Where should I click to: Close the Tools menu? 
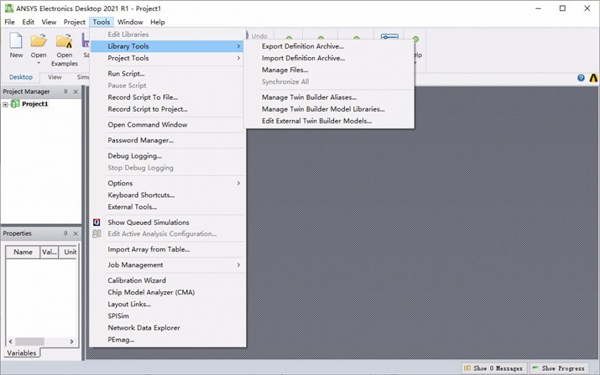[x=101, y=22]
